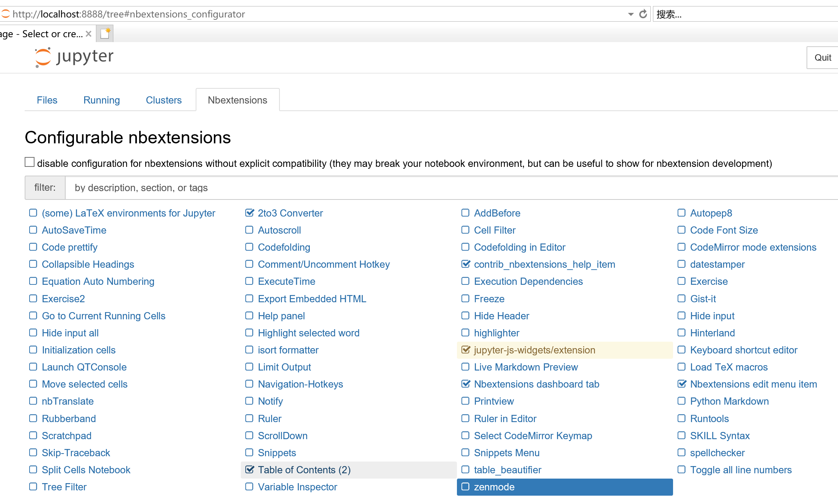Open Select CodeMirror Keymap extension
This screenshot has width=838, height=504.
[533, 436]
